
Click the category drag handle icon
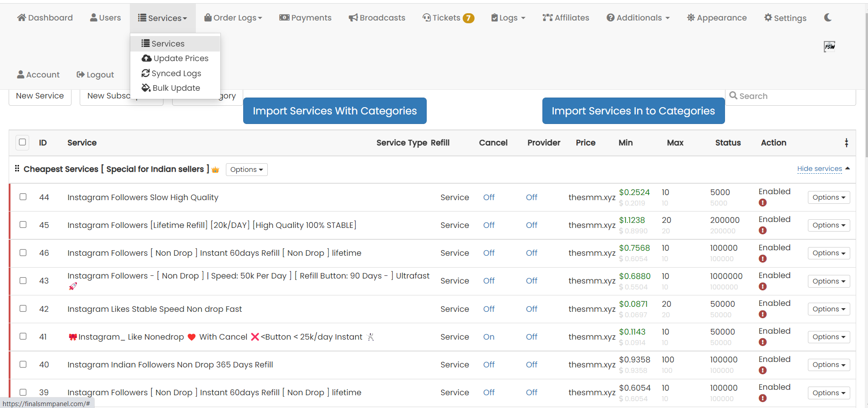17,168
